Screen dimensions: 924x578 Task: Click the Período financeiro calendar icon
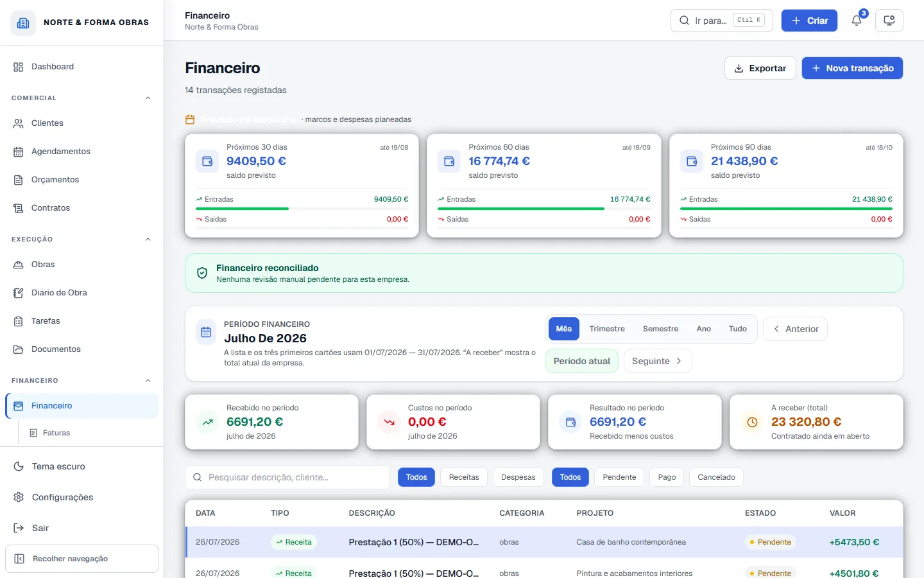[206, 332]
